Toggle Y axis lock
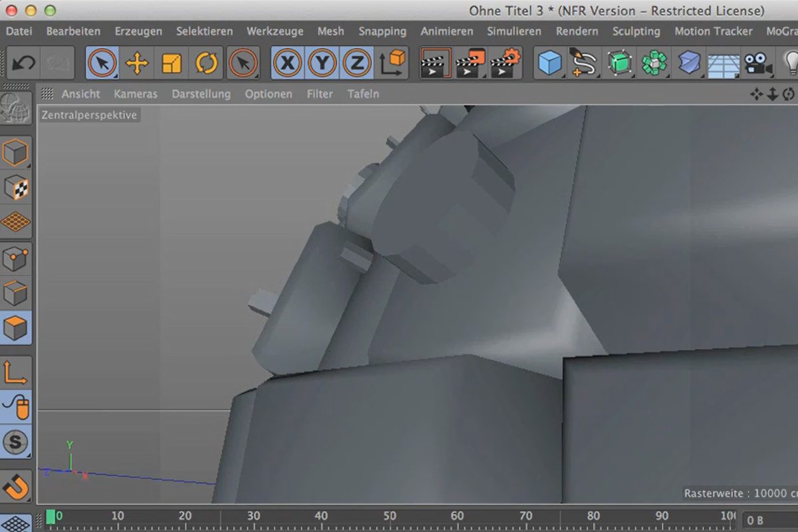The image size is (798, 532). coord(323,64)
